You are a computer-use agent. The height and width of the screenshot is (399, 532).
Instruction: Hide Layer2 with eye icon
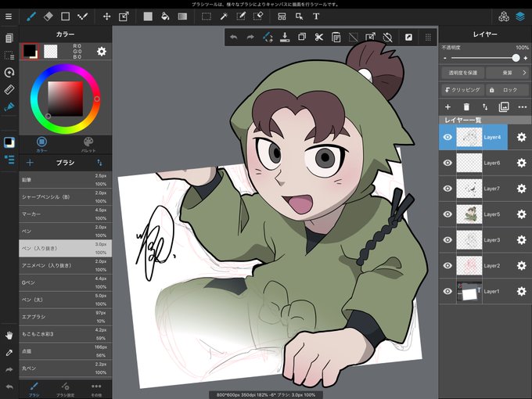click(x=448, y=265)
